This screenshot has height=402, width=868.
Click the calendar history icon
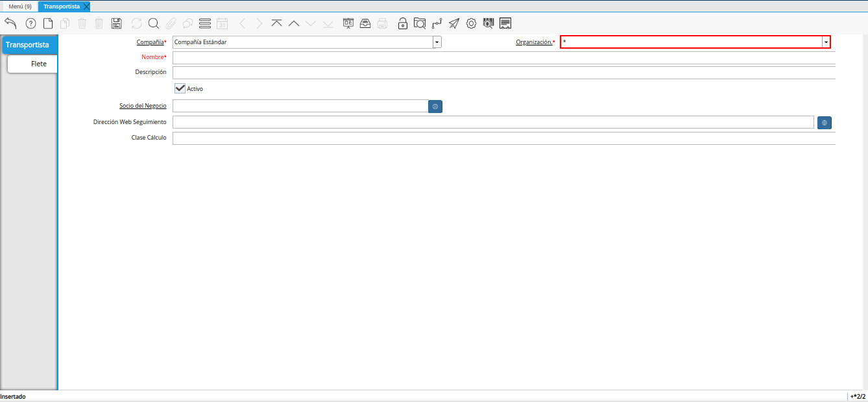(222, 23)
